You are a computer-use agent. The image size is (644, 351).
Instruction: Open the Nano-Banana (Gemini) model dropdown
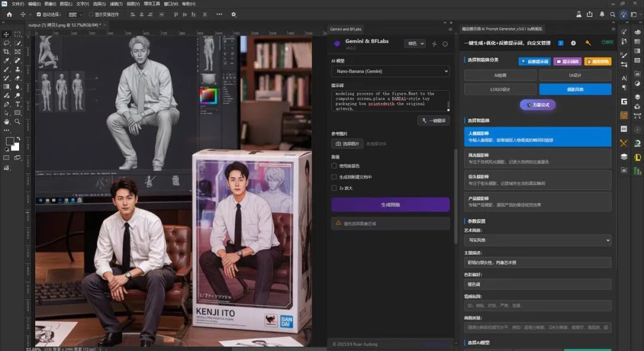pyautogui.click(x=390, y=71)
